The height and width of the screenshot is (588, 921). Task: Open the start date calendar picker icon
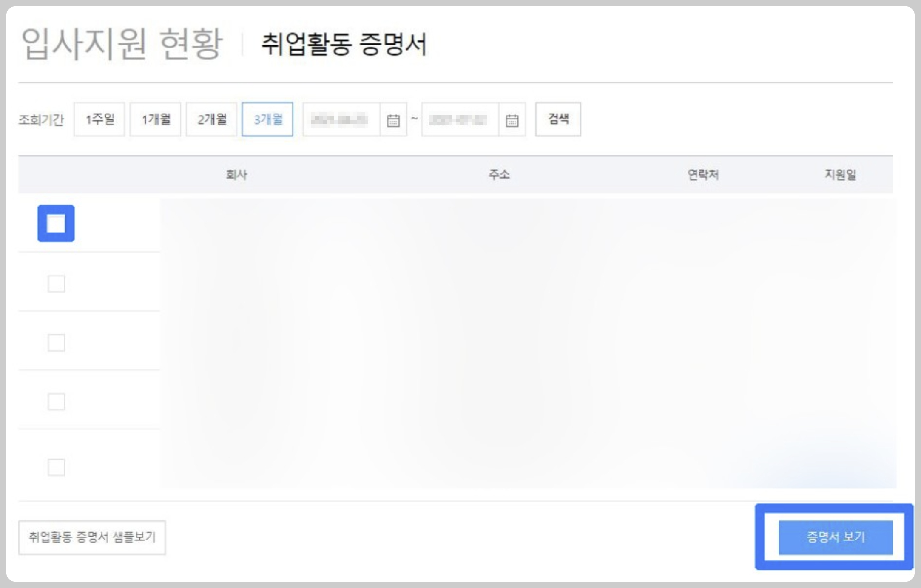coord(393,120)
